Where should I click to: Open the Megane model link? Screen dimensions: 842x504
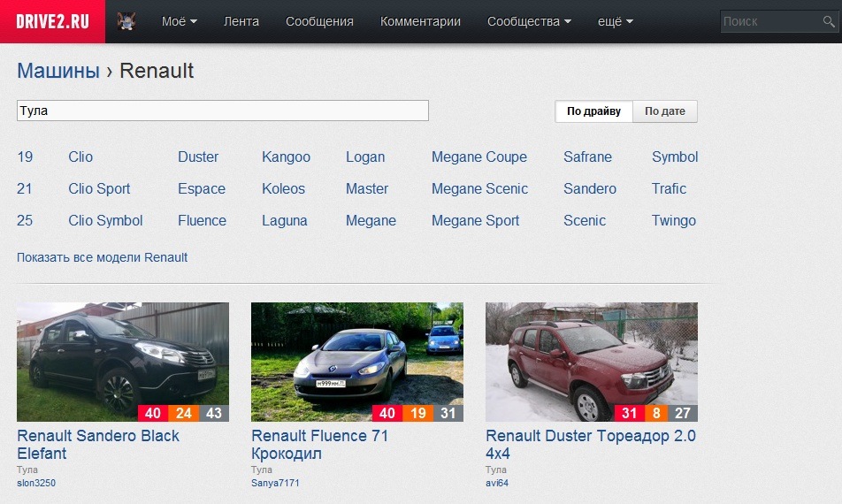coord(371,220)
